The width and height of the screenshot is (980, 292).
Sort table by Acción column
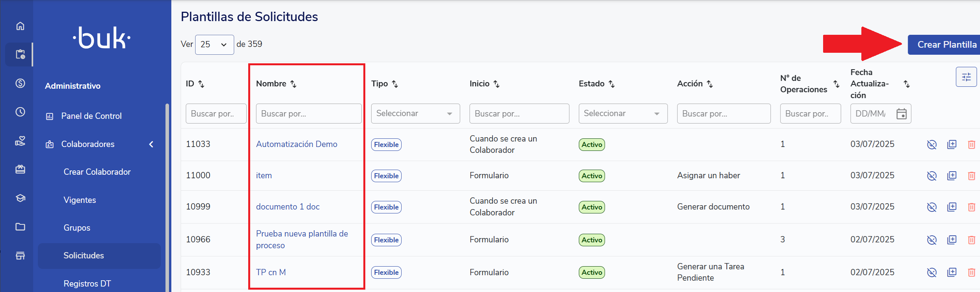coord(710,84)
